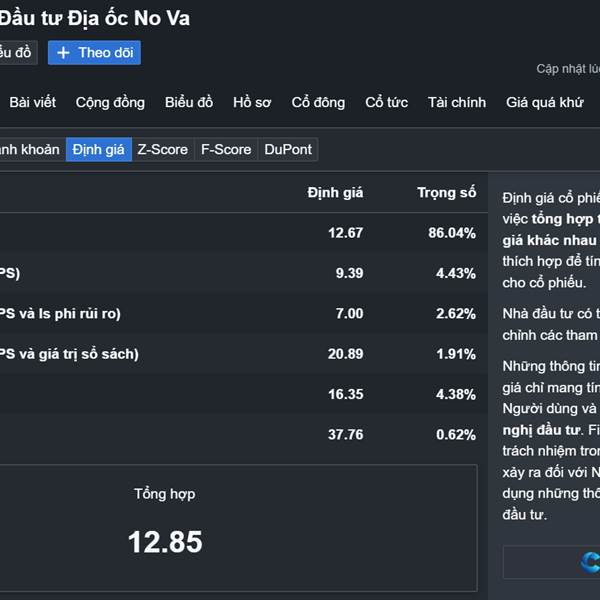Open the Cổ tức tab
The image size is (600, 600).
[x=386, y=103]
